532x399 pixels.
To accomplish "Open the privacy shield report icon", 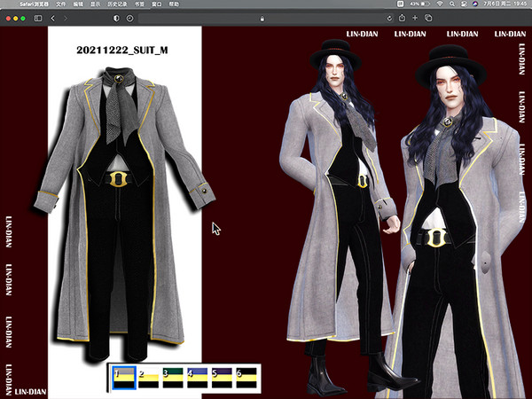I will [116, 18].
